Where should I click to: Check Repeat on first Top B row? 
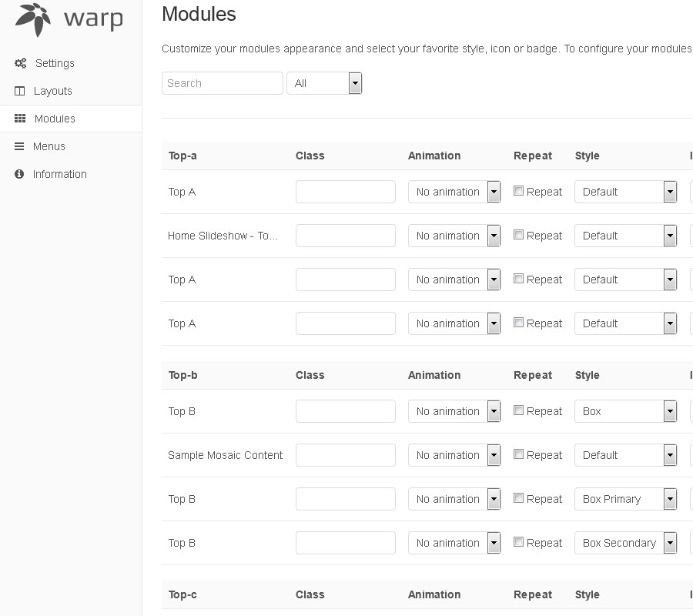(x=519, y=410)
